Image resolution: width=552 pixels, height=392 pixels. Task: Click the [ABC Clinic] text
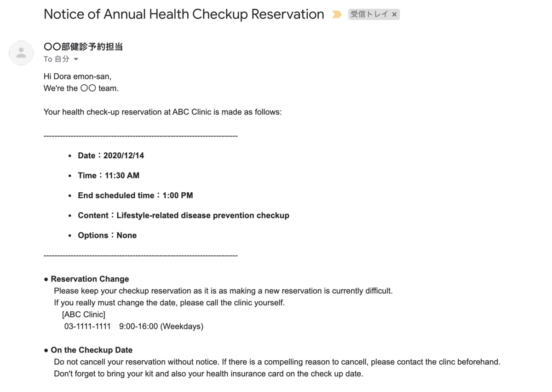click(x=83, y=315)
